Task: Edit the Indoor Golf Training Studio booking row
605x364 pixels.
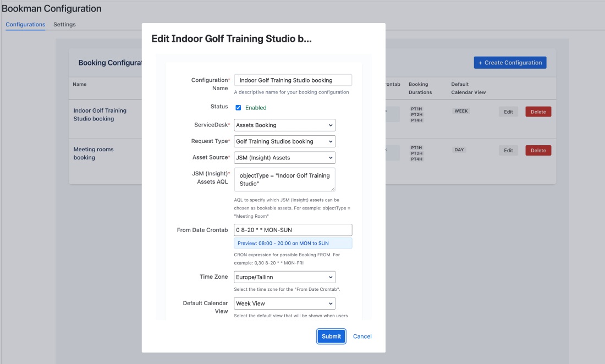Action: (x=508, y=112)
